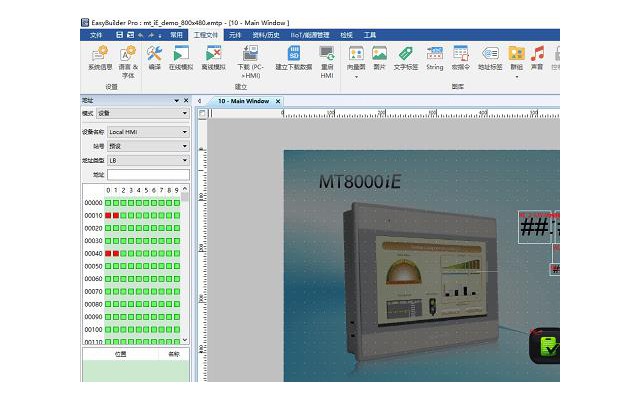Select the ## numeric display object on canvas

point(534,227)
